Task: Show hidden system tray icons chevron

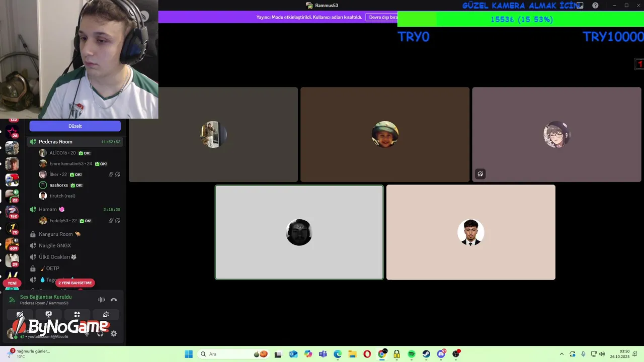Action: (562, 354)
